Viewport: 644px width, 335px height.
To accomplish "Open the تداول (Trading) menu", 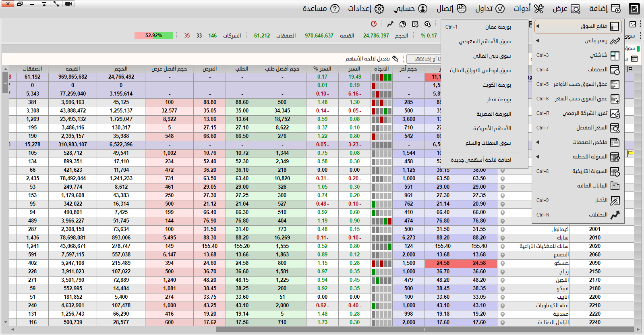I will point(490,8).
